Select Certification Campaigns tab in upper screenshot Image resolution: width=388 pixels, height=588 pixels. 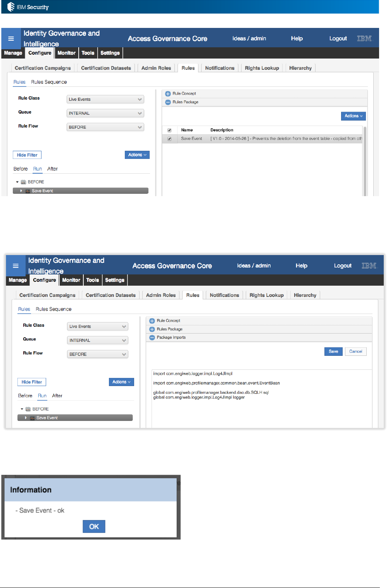click(x=43, y=68)
